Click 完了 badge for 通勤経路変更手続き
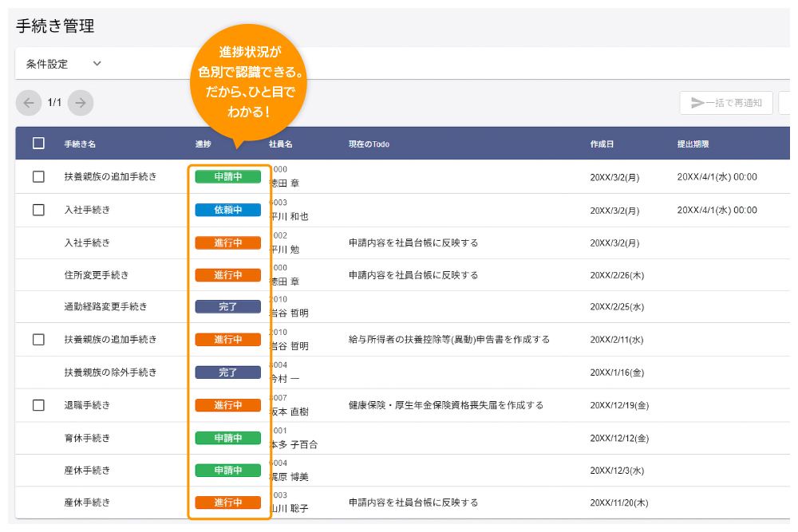The height and width of the screenshot is (532, 798). [228, 307]
